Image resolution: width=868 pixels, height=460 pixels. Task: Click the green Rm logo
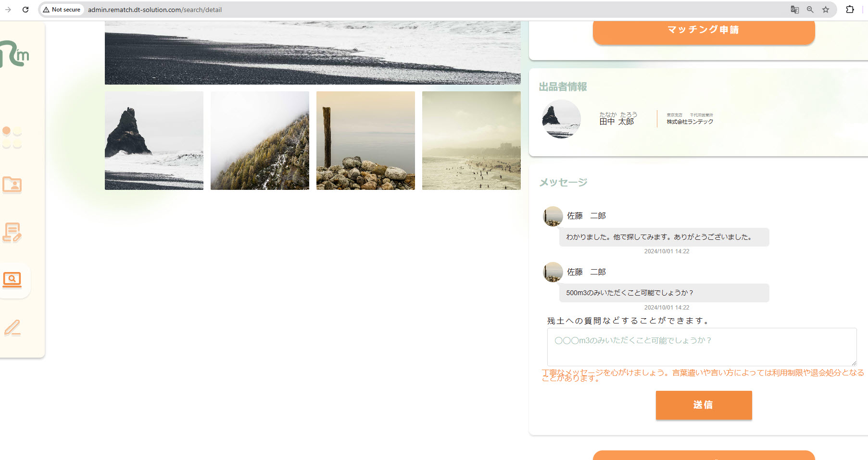pos(14,54)
